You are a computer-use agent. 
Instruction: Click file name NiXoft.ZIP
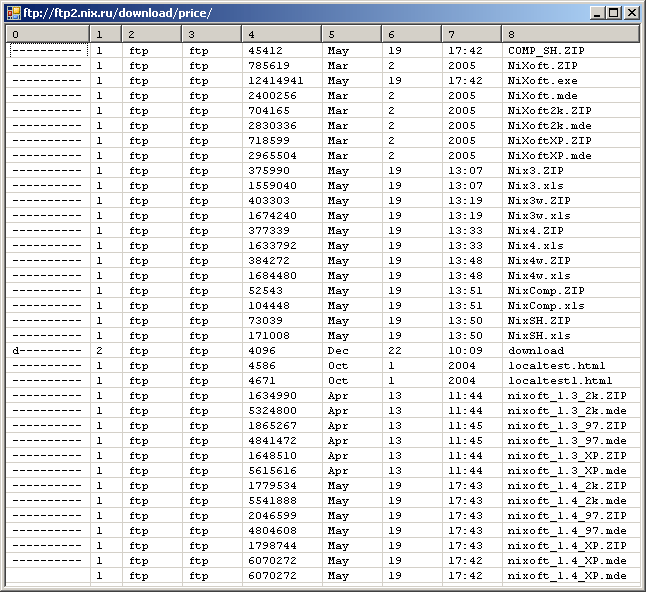[x=542, y=66]
